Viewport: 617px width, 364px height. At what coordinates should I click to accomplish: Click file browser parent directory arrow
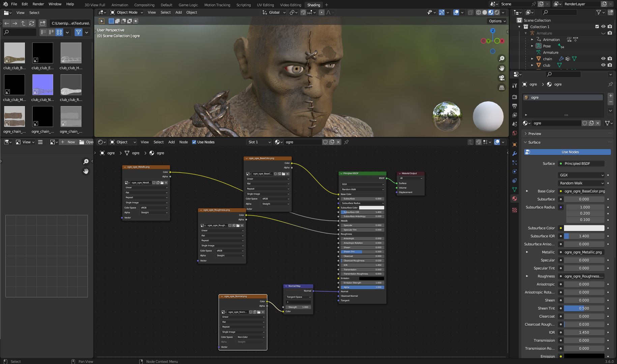coord(23,23)
